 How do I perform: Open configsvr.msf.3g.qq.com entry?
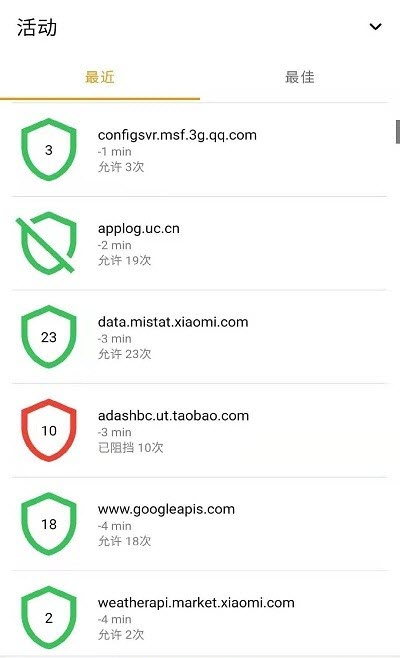200,150
